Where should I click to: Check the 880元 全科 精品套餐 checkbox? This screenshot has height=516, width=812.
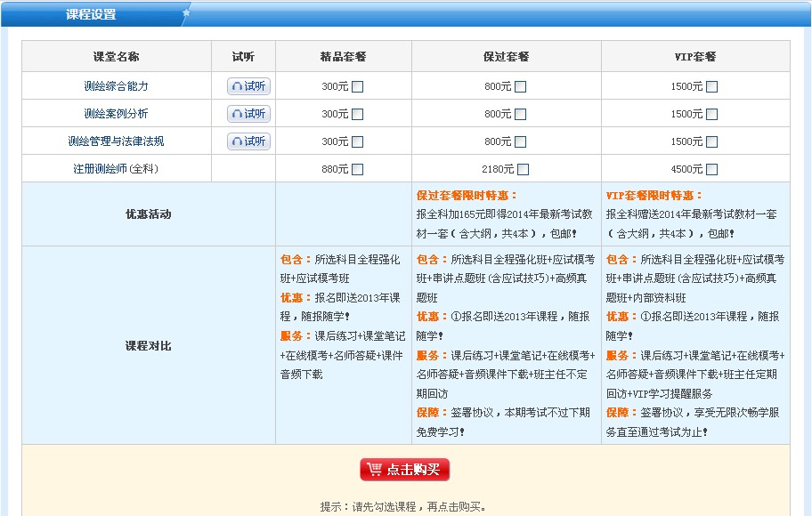pos(358,170)
